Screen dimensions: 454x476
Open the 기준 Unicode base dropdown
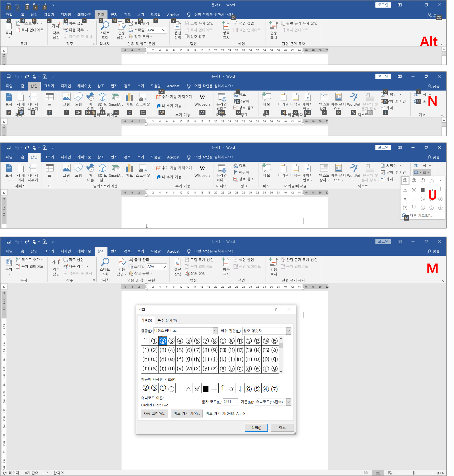pos(288,402)
